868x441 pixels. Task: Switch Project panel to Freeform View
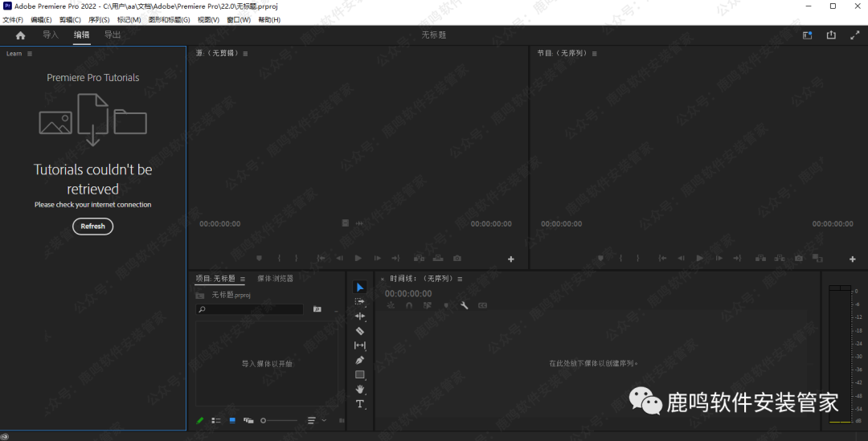point(248,421)
